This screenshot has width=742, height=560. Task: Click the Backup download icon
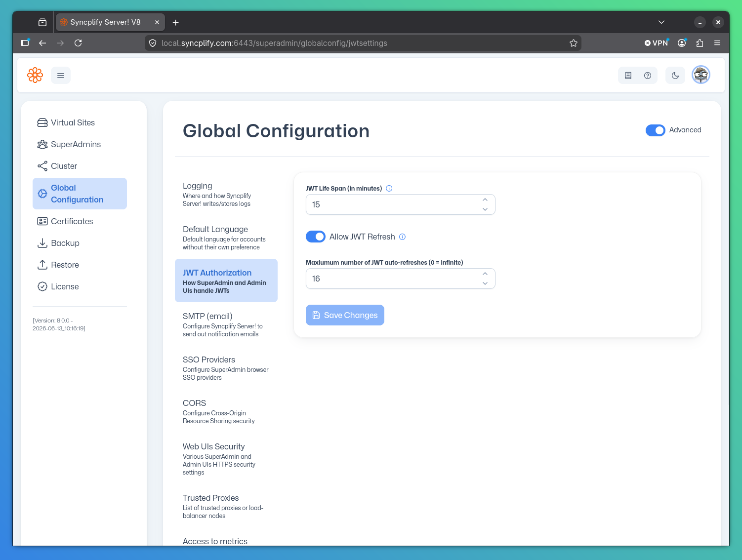(42, 243)
